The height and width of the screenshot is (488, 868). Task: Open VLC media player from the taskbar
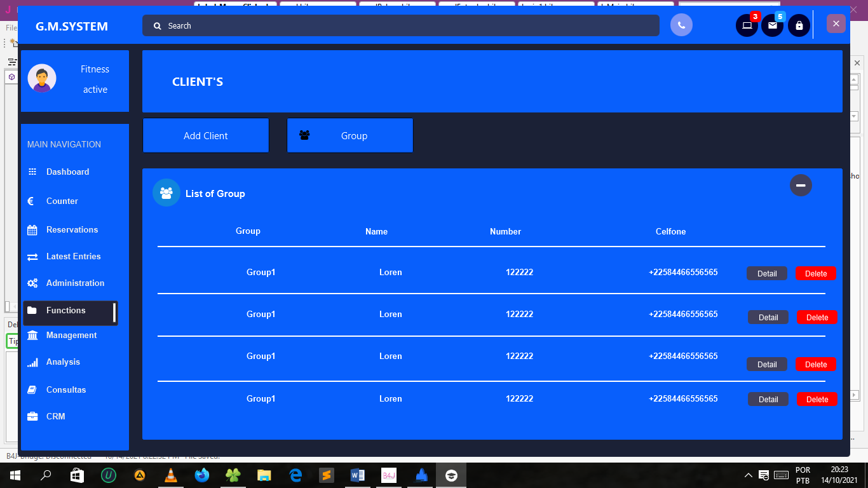[170, 475]
